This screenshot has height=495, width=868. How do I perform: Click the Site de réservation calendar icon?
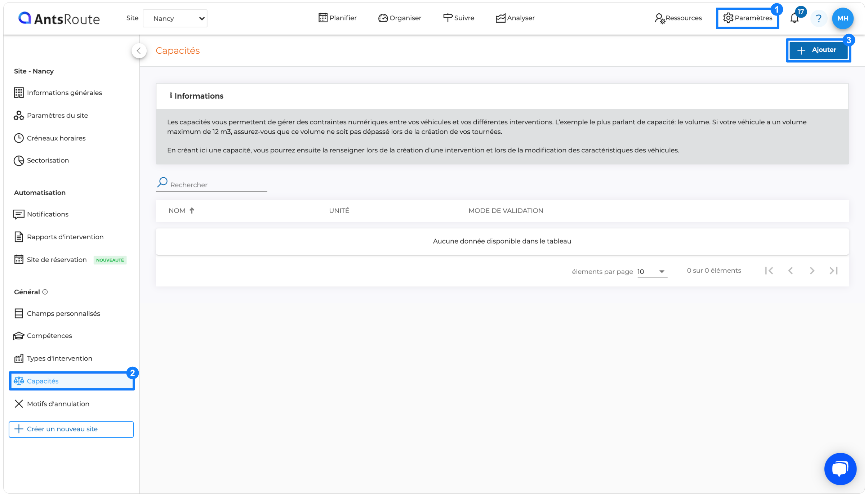19,259
